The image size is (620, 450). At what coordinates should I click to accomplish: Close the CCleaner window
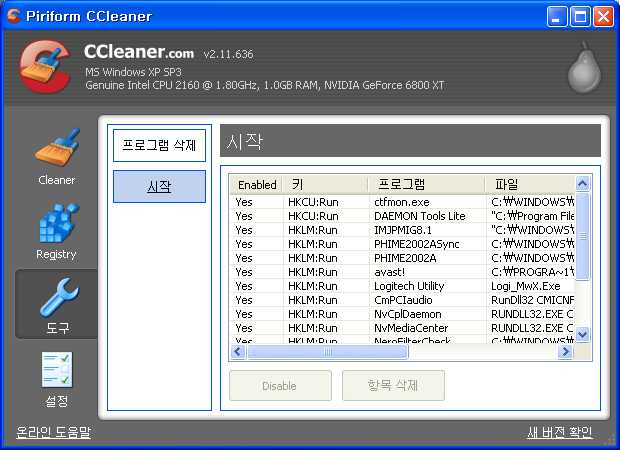(x=603, y=17)
